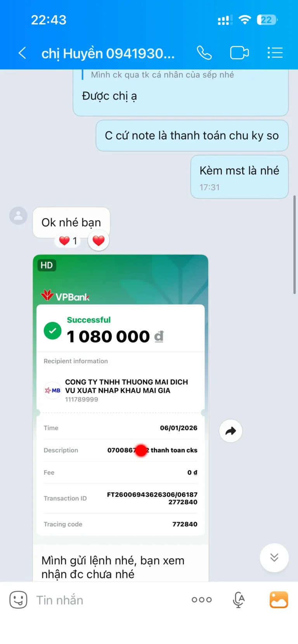The image size is (298, 644).
Task: Tap the quoted reply "Mình ck qua tk cá nhân"
Action: click(x=162, y=75)
